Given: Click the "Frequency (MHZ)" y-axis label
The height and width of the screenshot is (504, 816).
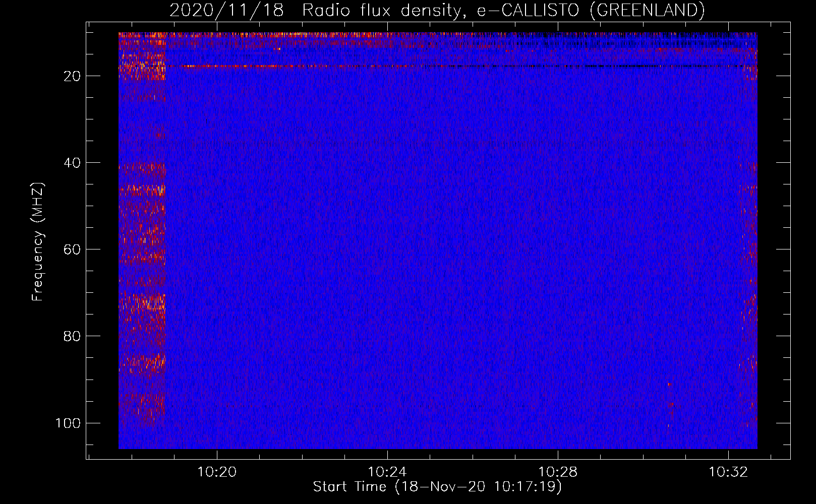Looking at the screenshot, I should 38,242.
